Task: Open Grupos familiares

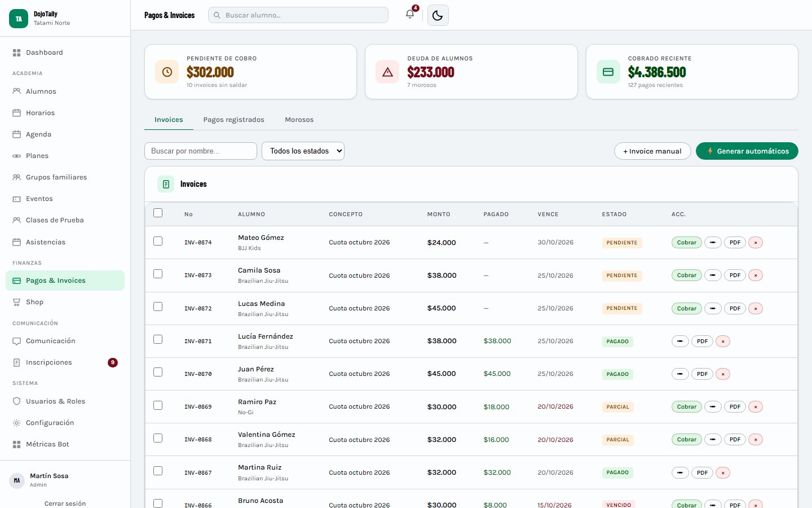Action: pyautogui.click(x=65, y=177)
